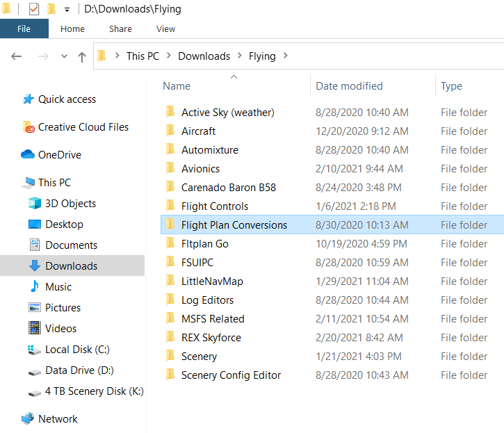Open 3D Objects in navigation pane
504x433 pixels.
pos(71,203)
